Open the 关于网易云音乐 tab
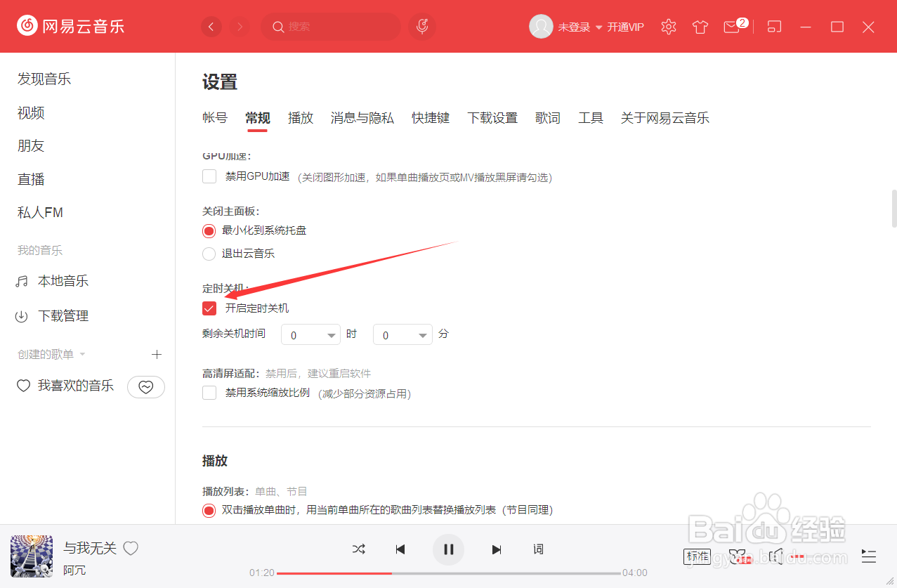This screenshot has height=588, width=897. (x=665, y=118)
